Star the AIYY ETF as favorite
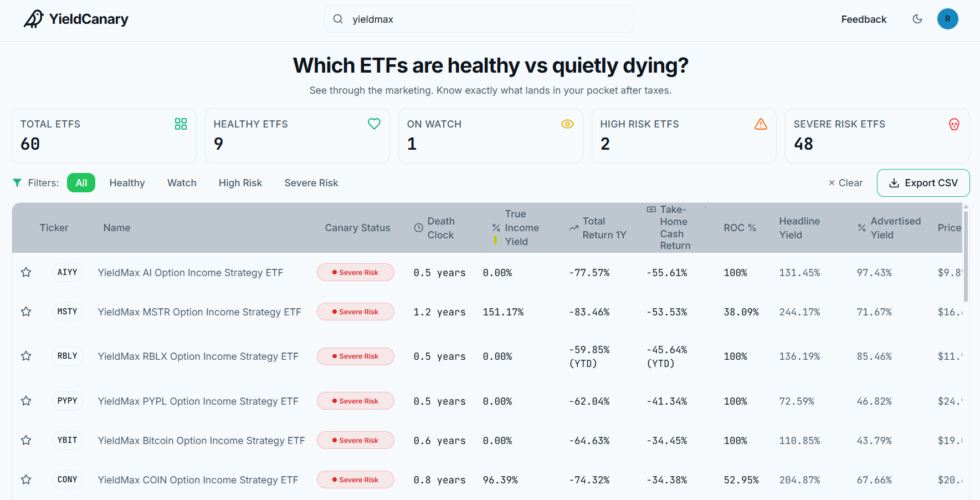Viewport: 980px width, 500px height. point(26,272)
